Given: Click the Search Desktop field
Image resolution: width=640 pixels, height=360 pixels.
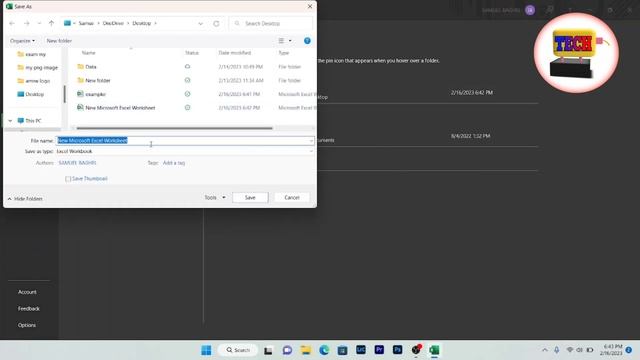Looking at the screenshot, I should tap(271, 23).
